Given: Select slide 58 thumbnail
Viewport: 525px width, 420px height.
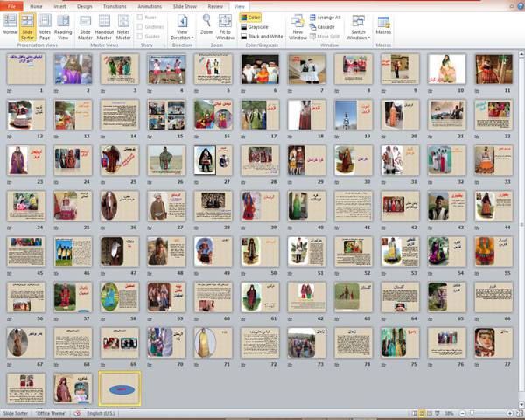Looking at the screenshot, I should click(x=120, y=297).
